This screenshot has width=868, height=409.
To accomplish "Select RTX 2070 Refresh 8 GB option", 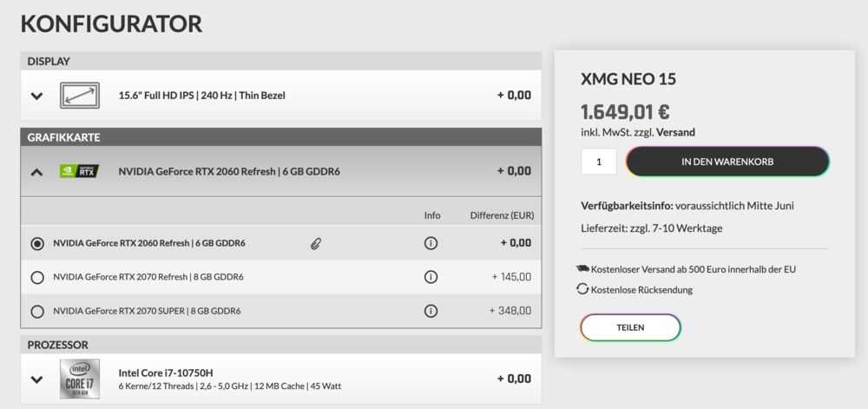I will pos(37,278).
